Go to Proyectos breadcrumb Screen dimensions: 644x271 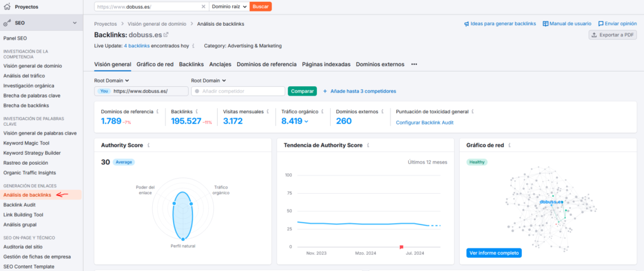coord(106,24)
